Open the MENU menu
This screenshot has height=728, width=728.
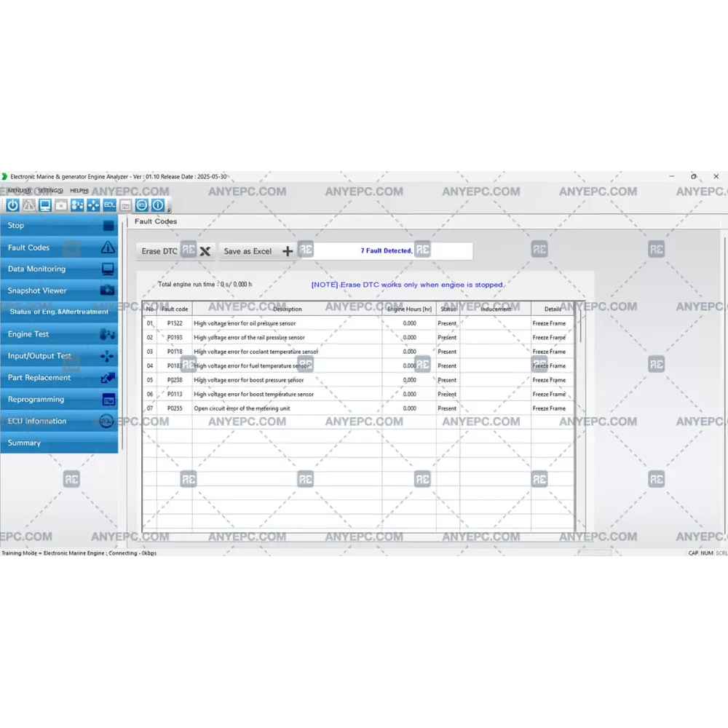(x=19, y=191)
